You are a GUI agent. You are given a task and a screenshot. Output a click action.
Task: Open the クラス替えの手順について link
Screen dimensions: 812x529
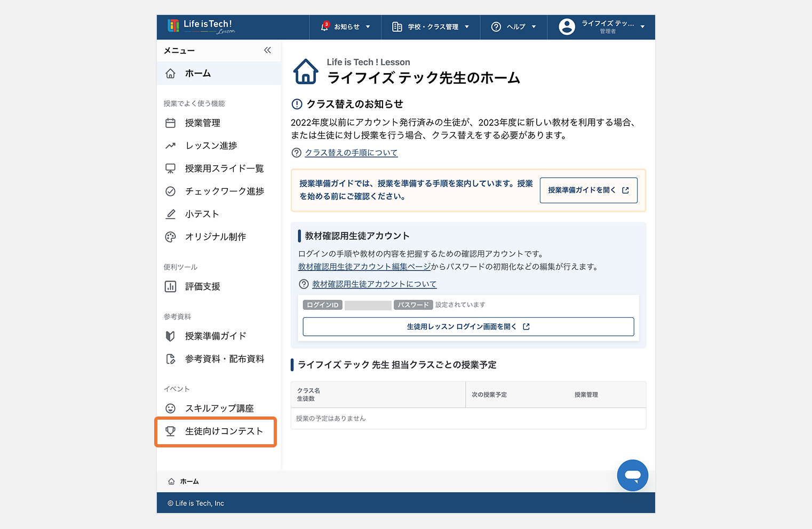(x=351, y=153)
